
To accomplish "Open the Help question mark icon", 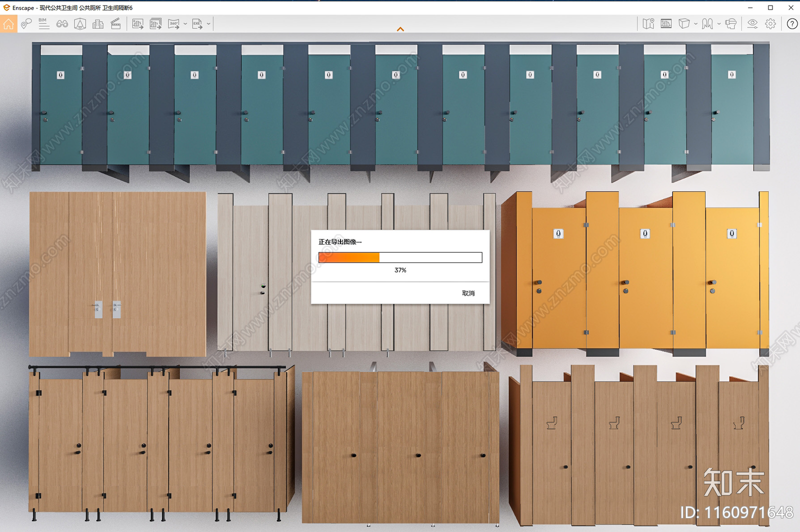I will pyautogui.click(x=792, y=23).
